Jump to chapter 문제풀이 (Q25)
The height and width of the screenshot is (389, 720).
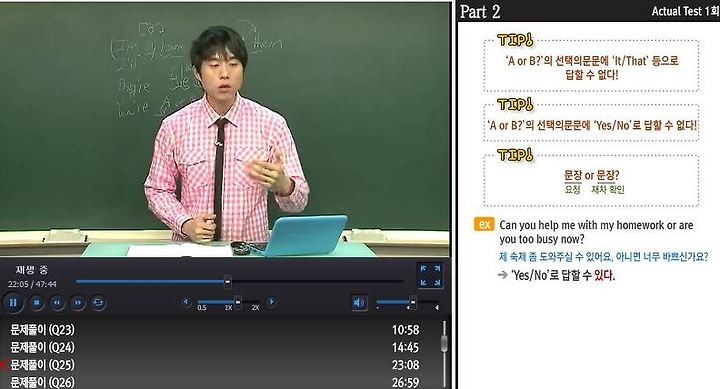(42, 365)
